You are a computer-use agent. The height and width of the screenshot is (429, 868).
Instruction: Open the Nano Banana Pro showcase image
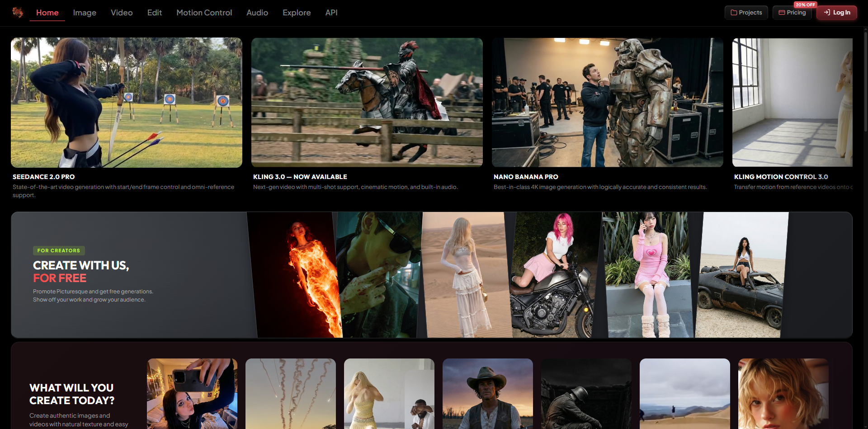point(607,102)
